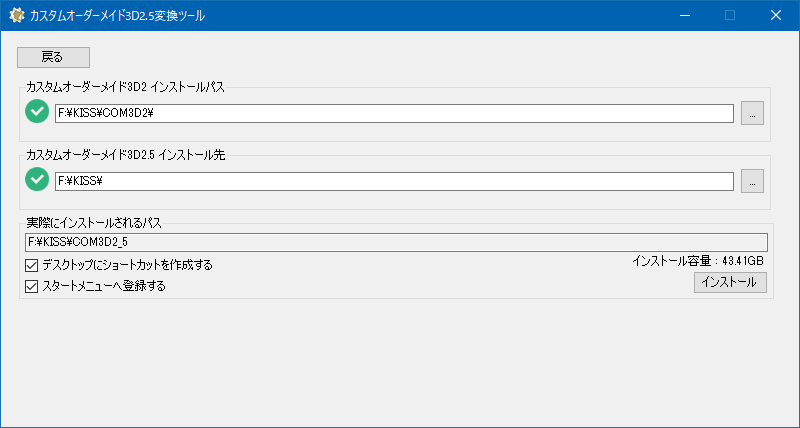Select the read-only F:¥KISS¥COM3D2_5 path field

[x=396, y=242]
